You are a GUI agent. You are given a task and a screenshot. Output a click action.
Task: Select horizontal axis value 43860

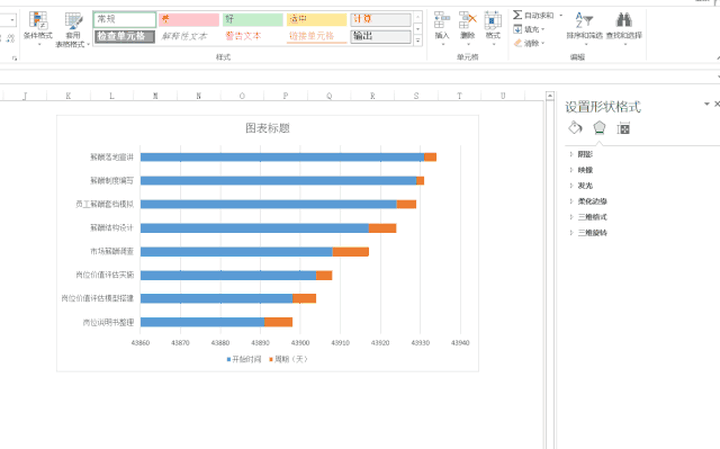pos(140,342)
